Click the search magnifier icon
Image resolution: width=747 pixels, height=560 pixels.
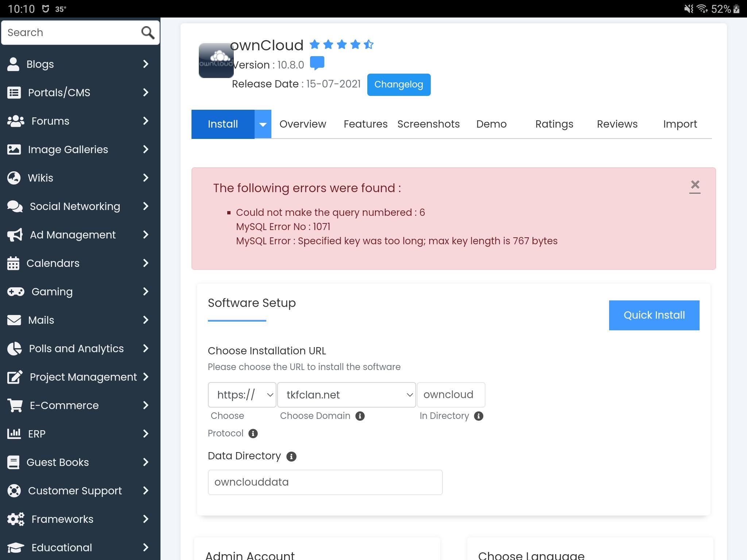pyautogui.click(x=147, y=33)
